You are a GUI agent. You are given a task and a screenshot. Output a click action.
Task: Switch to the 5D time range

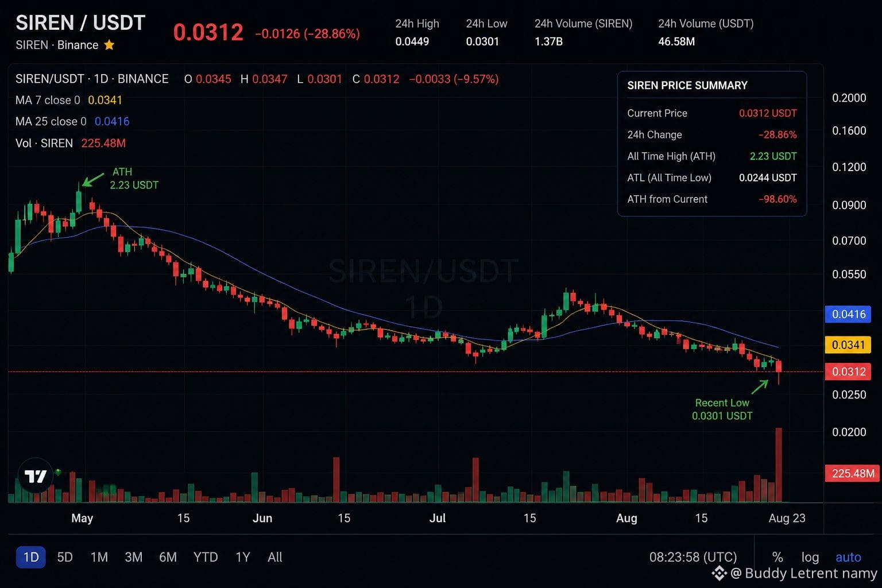point(65,557)
